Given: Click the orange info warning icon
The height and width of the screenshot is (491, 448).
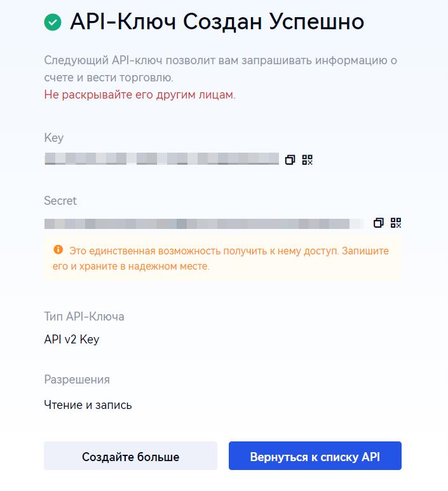Looking at the screenshot, I should click(58, 249).
